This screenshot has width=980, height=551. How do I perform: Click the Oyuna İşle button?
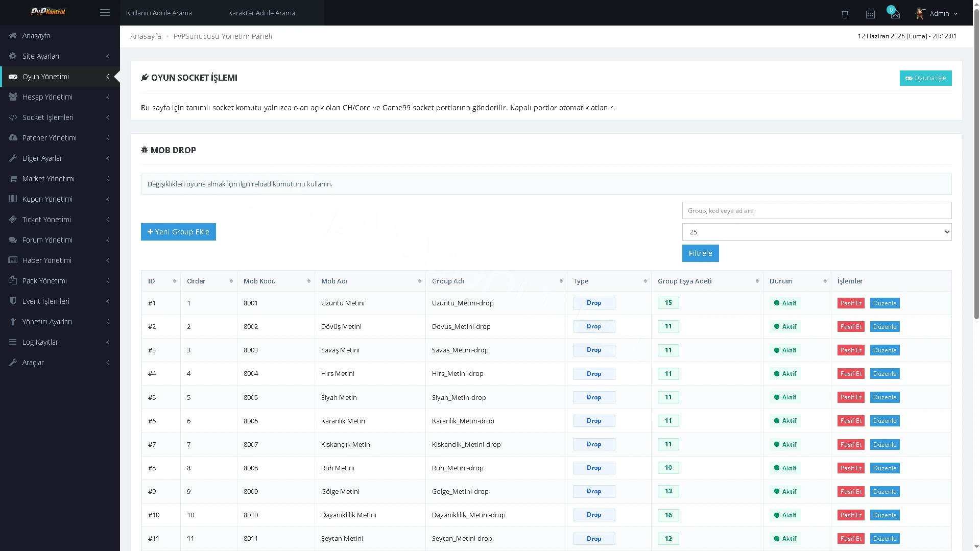(925, 78)
